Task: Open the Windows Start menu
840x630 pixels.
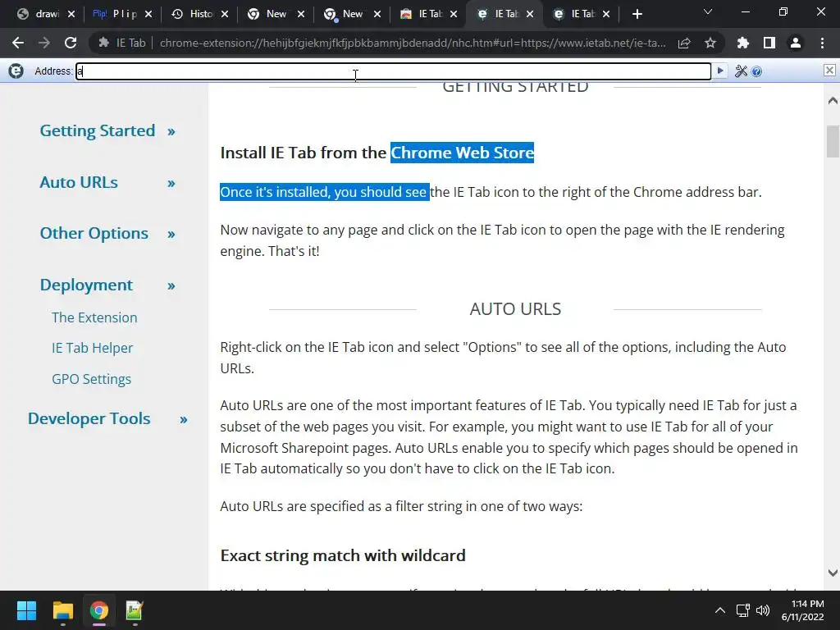Action: click(26, 610)
